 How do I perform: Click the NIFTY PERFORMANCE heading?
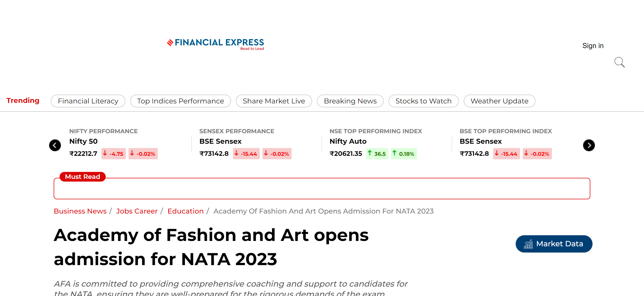(103, 131)
